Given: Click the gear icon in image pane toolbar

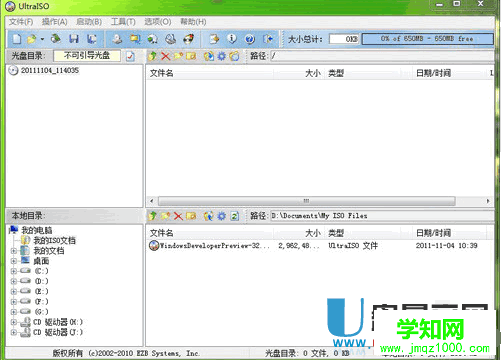Looking at the screenshot, I should tap(222, 56).
